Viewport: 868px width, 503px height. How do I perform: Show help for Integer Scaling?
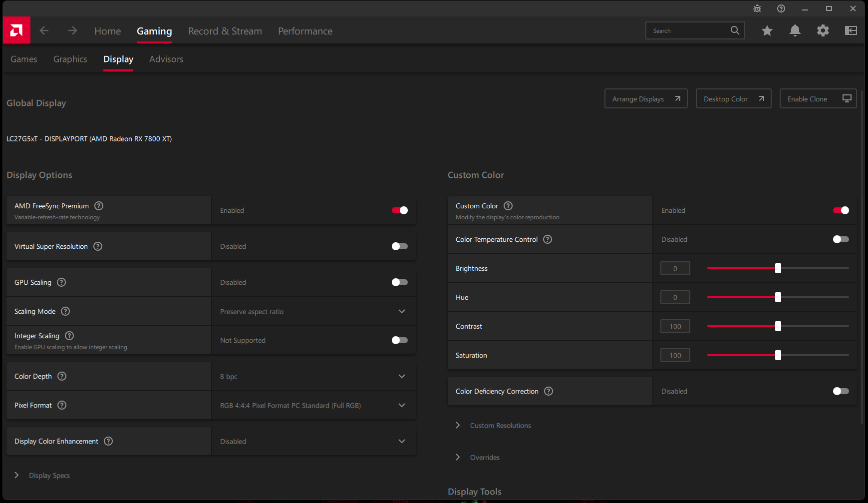[69, 336]
